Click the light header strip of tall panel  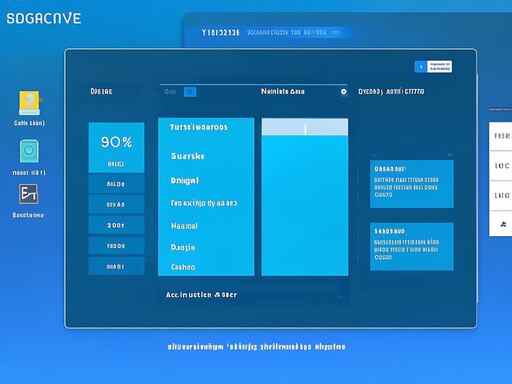(x=305, y=127)
